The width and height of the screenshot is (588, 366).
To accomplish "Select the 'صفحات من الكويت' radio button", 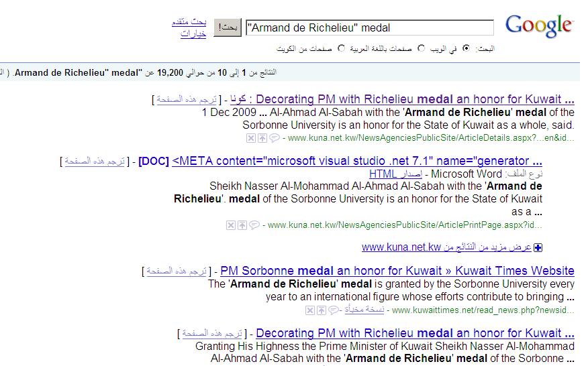I will point(341,48).
